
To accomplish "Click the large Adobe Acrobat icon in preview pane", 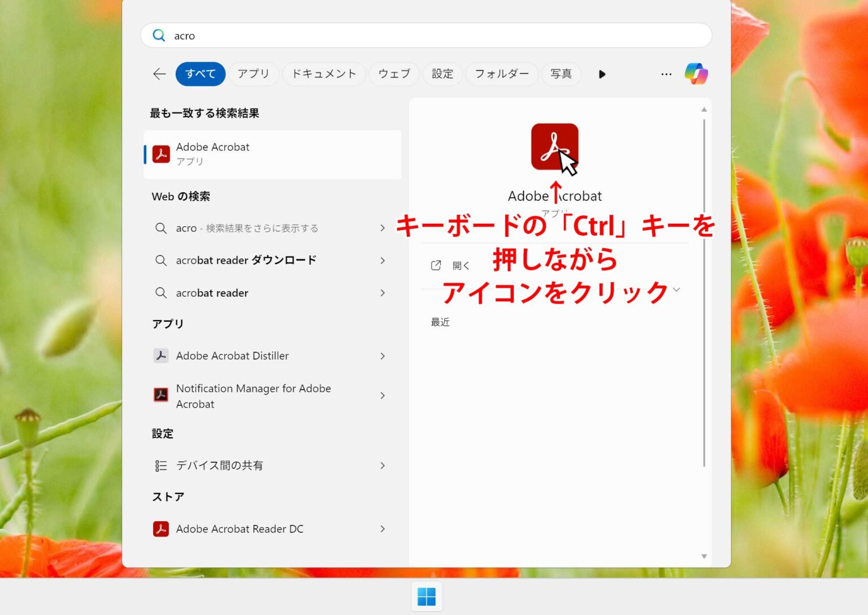I will coord(554,146).
